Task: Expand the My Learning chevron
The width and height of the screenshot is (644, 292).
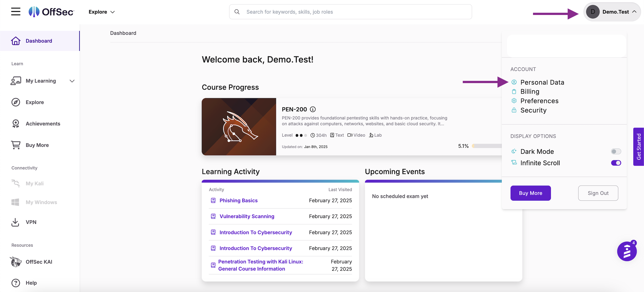Action: tap(72, 81)
